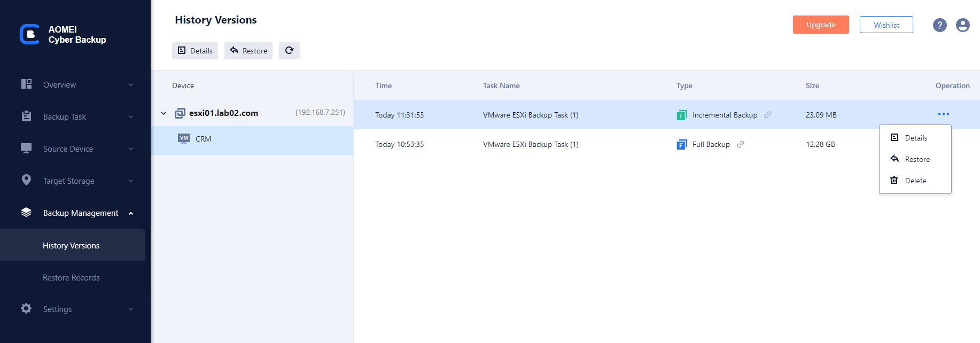Choose Restore from the context menu

[915, 159]
